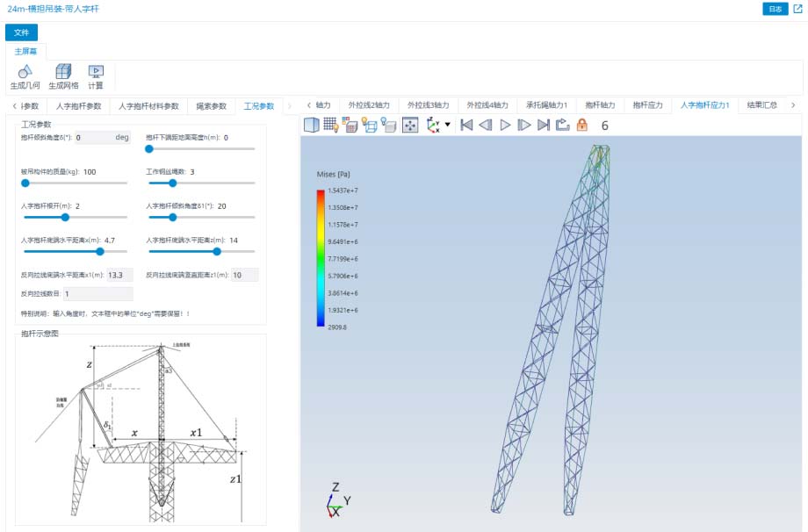
Task: Play the result animation
Action: click(505, 126)
